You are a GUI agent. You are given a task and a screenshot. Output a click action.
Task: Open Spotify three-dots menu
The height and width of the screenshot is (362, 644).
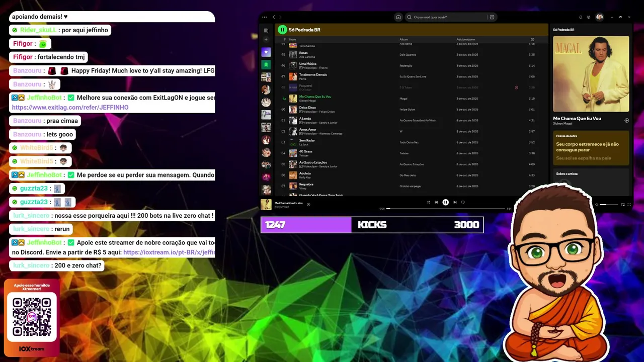click(265, 17)
